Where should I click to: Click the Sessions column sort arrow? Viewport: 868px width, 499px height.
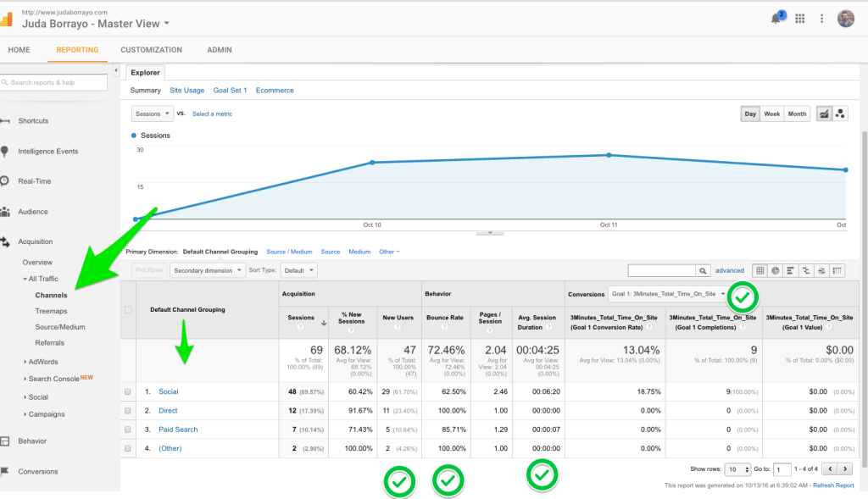[323, 323]
